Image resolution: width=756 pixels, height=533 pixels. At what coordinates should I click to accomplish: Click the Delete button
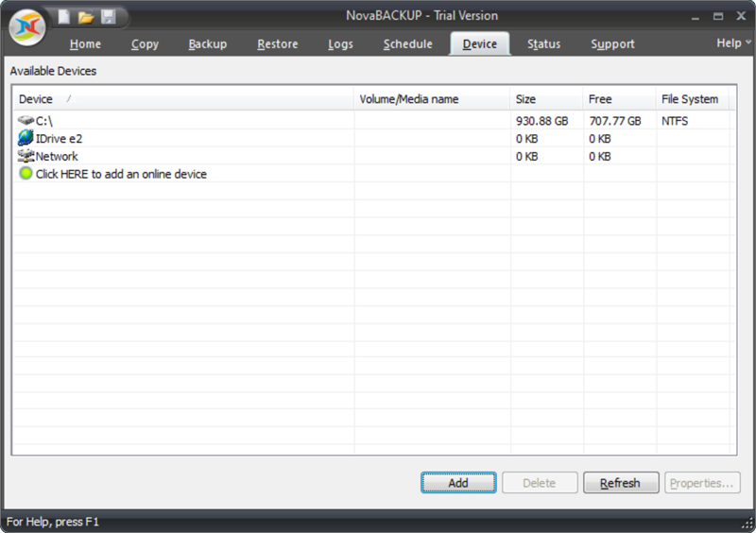pyautogui.click(x=540, y=483)
